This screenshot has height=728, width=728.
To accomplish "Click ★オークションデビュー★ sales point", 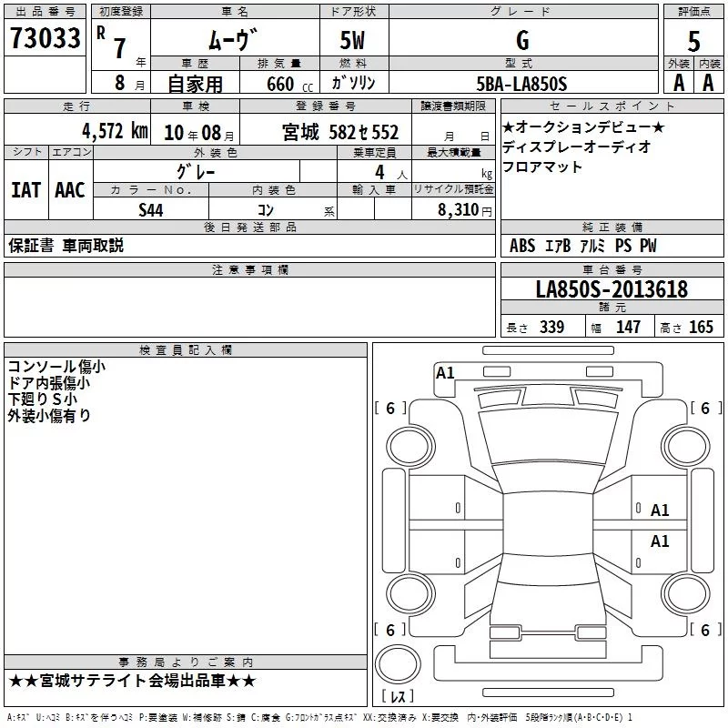I will [x=583, y=126].
